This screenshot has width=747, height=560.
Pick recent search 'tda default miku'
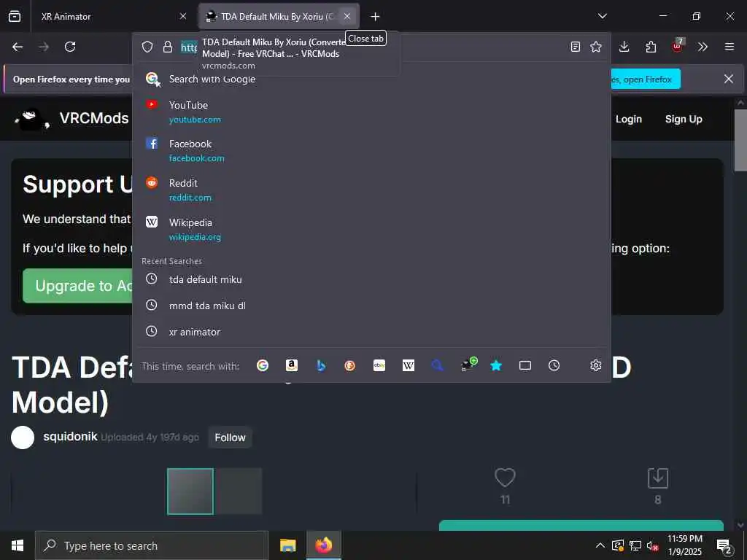[371, 279]
